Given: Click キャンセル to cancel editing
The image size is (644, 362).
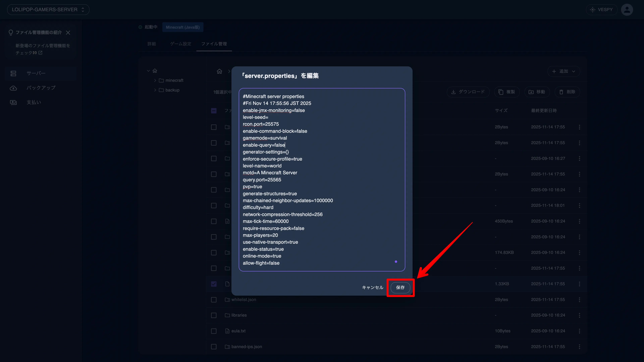Looking at the screenshot, I should 372,288.
